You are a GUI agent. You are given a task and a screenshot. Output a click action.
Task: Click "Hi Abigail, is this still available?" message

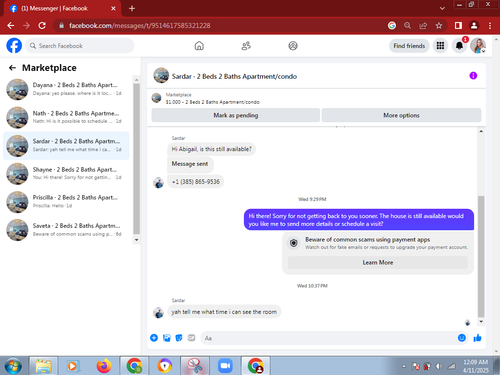(211, 149)
